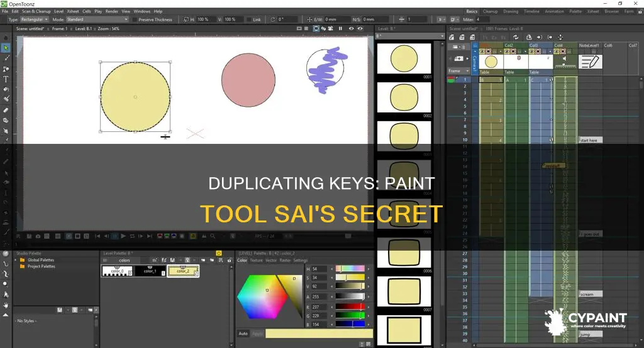Open the Type Rectangular dropdown

[35, 19]
